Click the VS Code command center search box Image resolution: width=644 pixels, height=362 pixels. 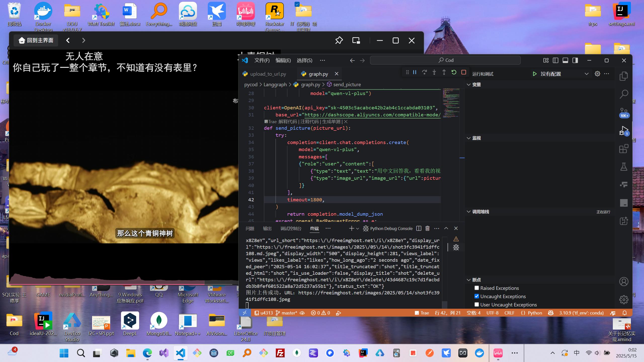point(445,60)
